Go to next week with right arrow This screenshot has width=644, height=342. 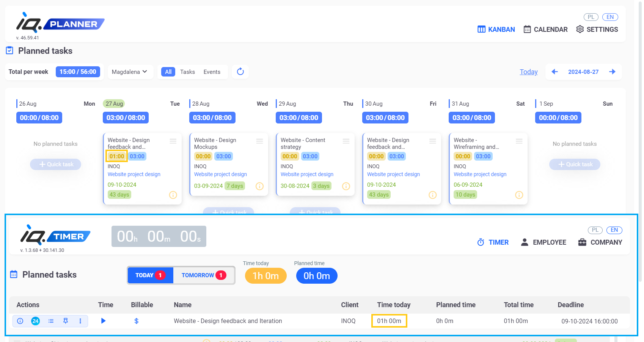[x=612, y=72]
